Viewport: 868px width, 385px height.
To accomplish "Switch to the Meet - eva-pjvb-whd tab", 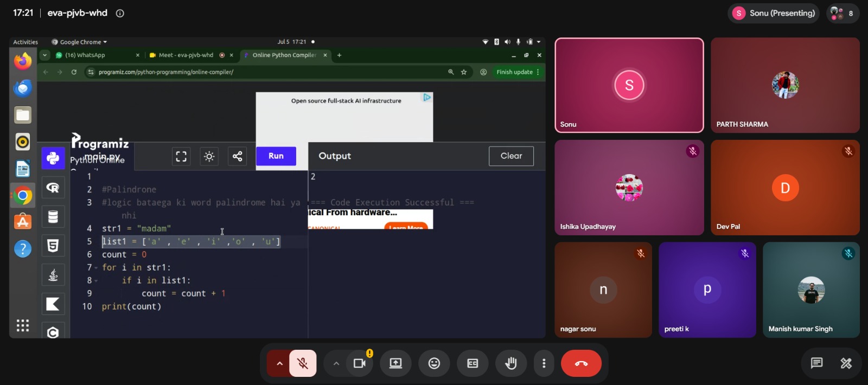I will [x=191, y=55].
